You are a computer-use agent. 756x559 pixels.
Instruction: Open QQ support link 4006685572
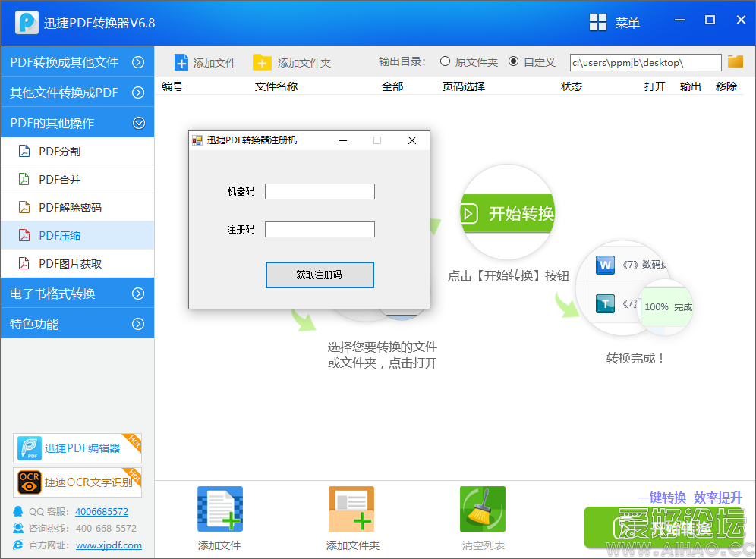[x=102, y=511]
